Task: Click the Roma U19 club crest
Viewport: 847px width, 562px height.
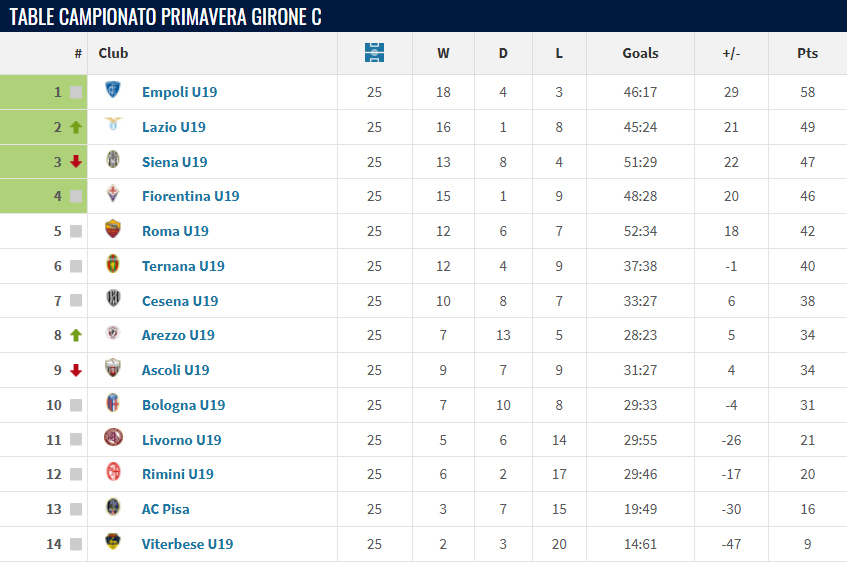Action: point(113,229)
